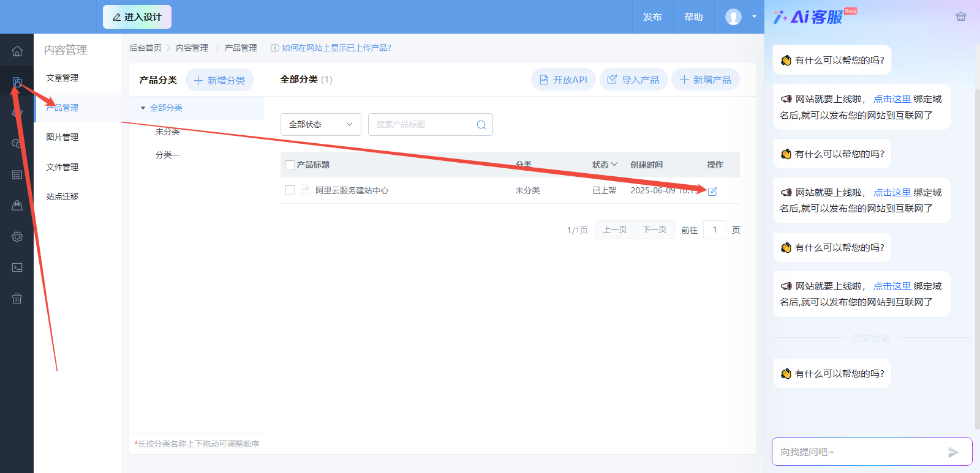Click the 创建时间 column header
This screenshot has width=980, height=473.
[647, 165]
